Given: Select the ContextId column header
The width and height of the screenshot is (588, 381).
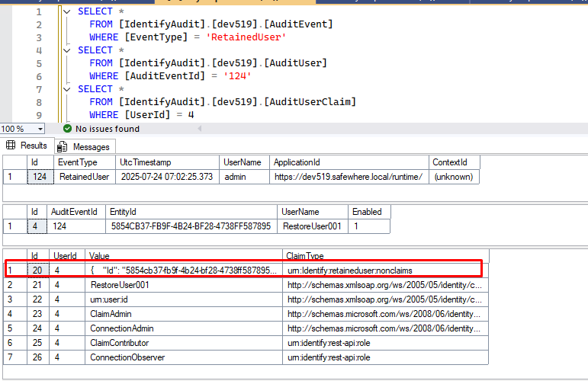Looking at the screenshot, I should coord(454,162).
